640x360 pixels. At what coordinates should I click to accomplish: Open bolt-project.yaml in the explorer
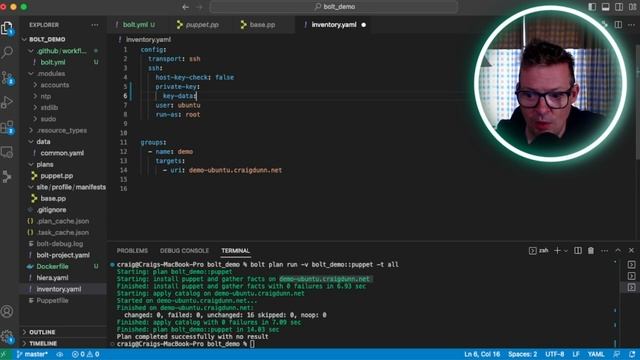point(63,255)
